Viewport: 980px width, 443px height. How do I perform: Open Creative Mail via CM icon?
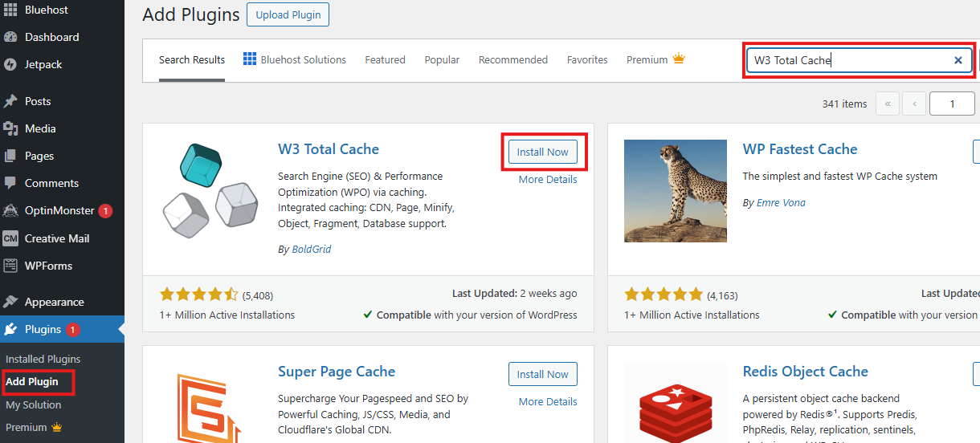pyautogui.click(x=10, y=238)
